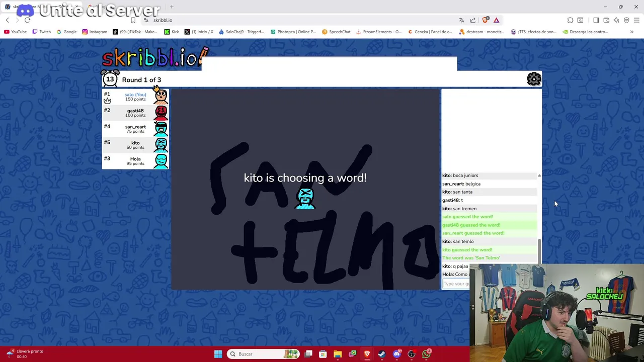Screen dimensions: 644x362
Task: Open TTS efectos de son bookmark
Action: click(x=534, y=32)
